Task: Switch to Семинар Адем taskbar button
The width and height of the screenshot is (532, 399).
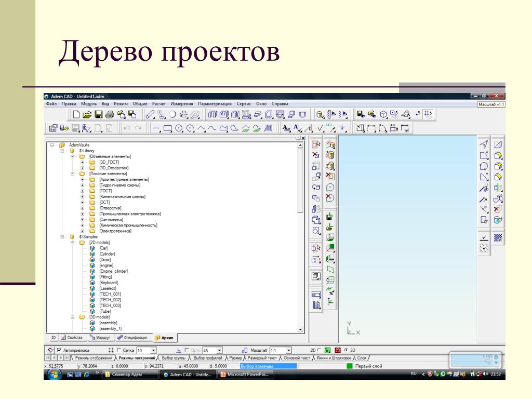Action: (x=130, y=375)
